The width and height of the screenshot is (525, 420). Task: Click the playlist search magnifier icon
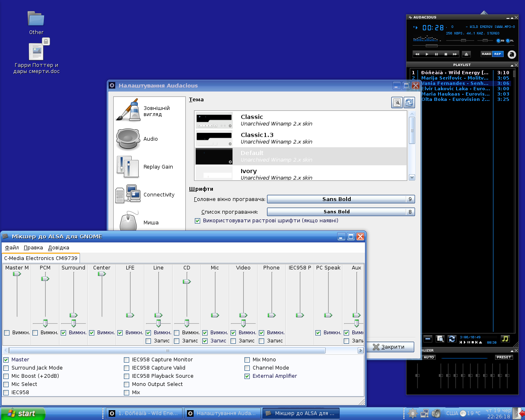tap(440, 339)
